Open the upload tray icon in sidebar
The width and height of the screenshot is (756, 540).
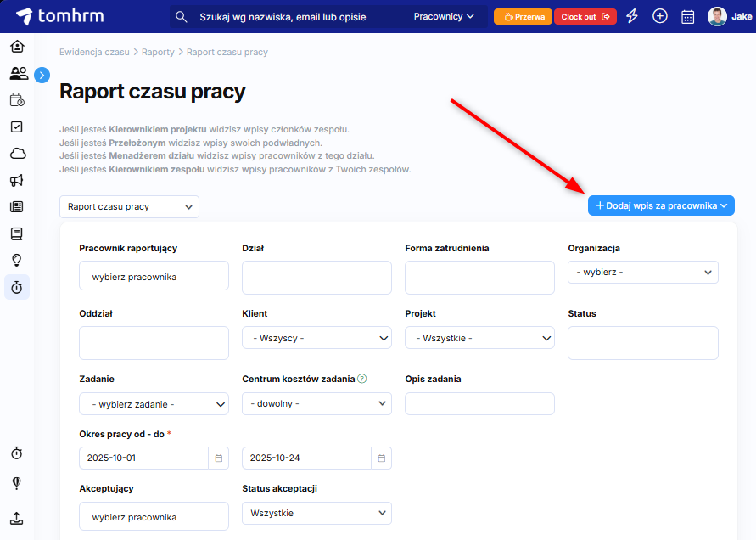(x=17, y=518)
